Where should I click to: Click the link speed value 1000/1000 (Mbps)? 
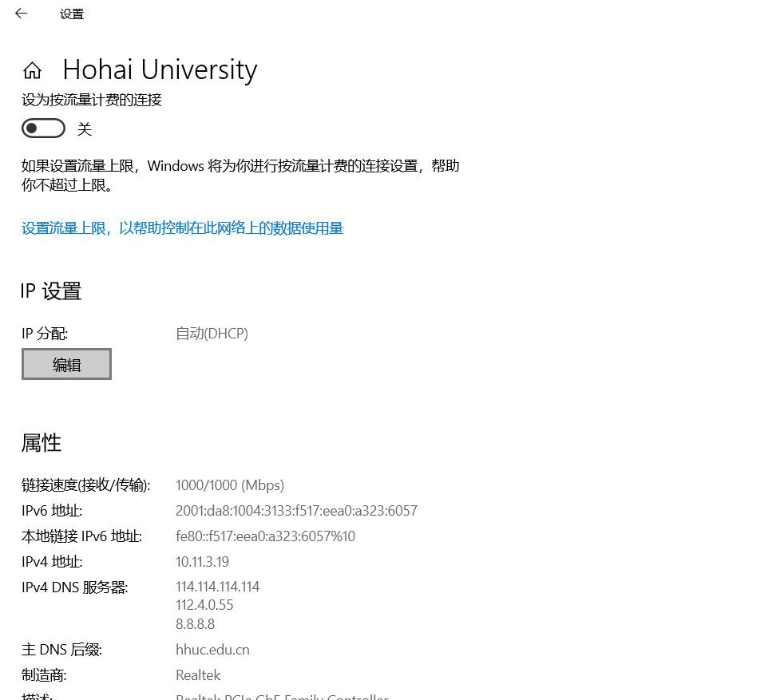230,485
